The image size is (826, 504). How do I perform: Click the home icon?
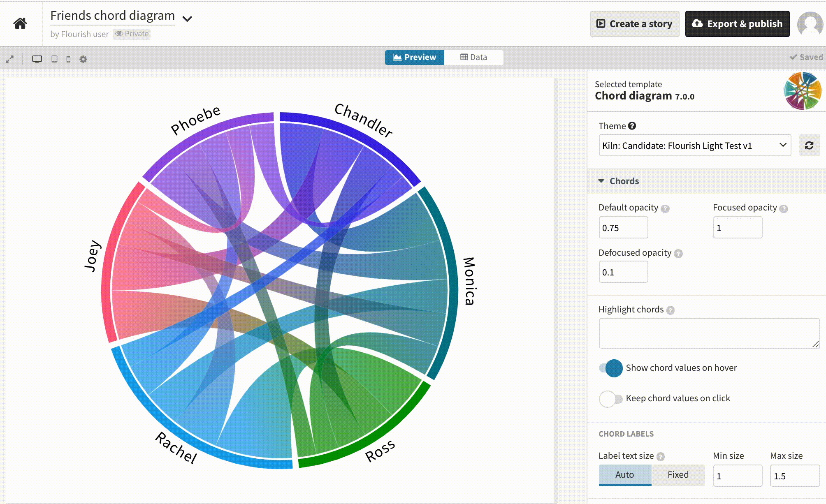click(20, 23)
